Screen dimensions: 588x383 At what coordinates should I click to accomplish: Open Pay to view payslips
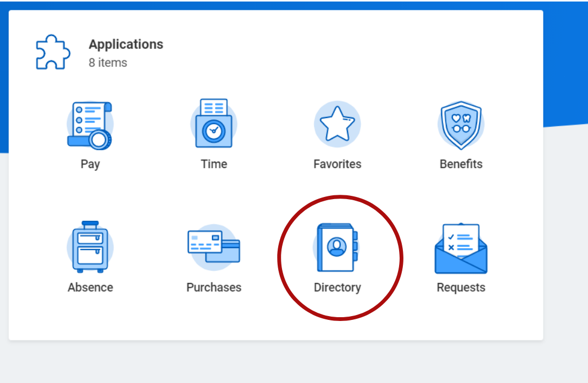[90, 124]
